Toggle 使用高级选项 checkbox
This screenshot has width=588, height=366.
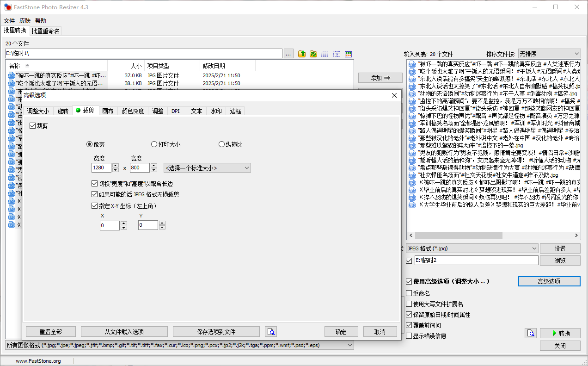point(409,281)
